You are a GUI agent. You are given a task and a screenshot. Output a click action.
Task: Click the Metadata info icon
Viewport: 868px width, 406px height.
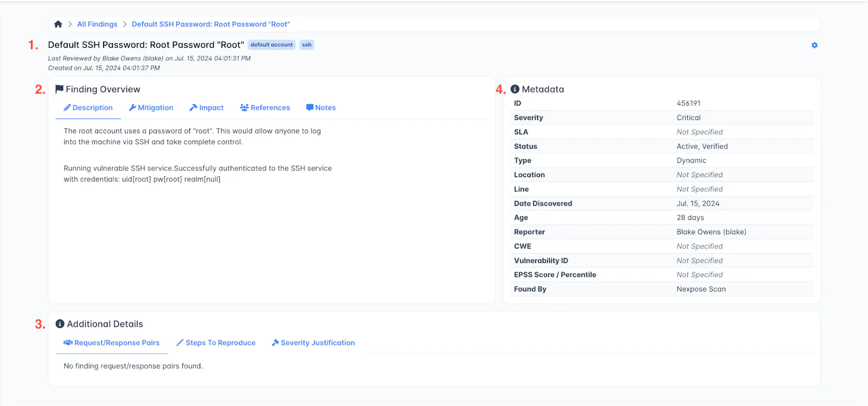pos(515,89)
